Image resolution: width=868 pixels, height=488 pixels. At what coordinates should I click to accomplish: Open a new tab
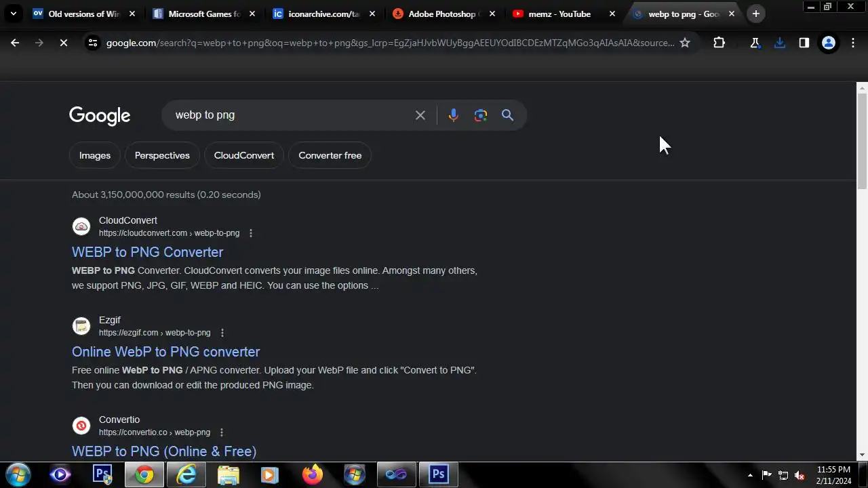pyautogui.click(x=755, y=14)
